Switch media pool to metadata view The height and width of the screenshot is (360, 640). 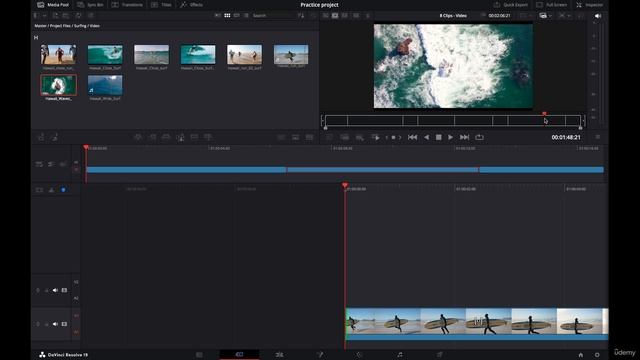[218, 16]
